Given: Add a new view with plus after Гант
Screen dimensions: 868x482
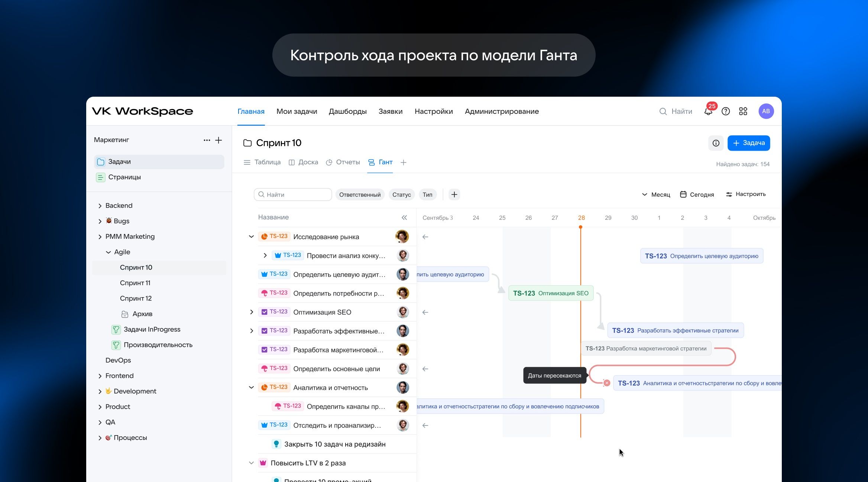Looking at the screenshot, I should click(x=404, y=163).
